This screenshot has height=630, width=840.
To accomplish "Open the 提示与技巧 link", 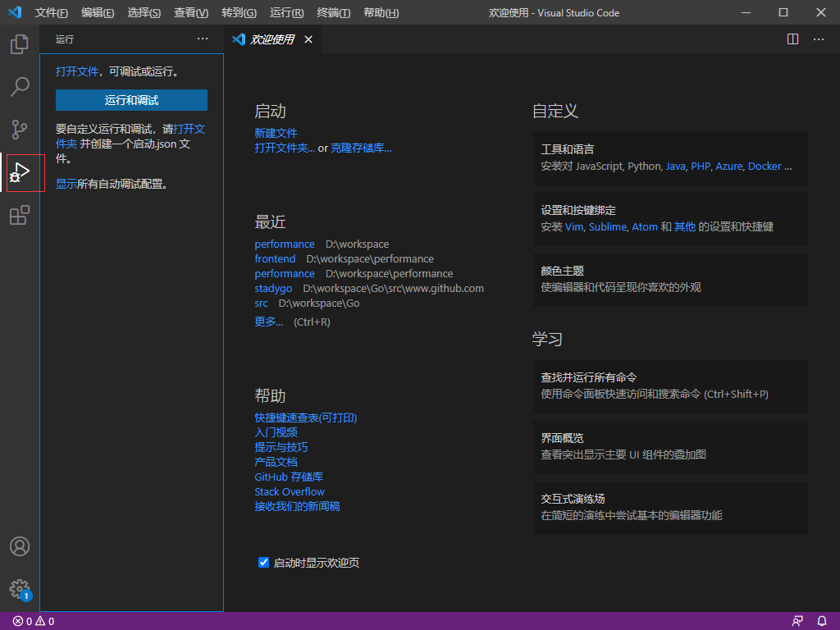I will click(x=281, y=447).
